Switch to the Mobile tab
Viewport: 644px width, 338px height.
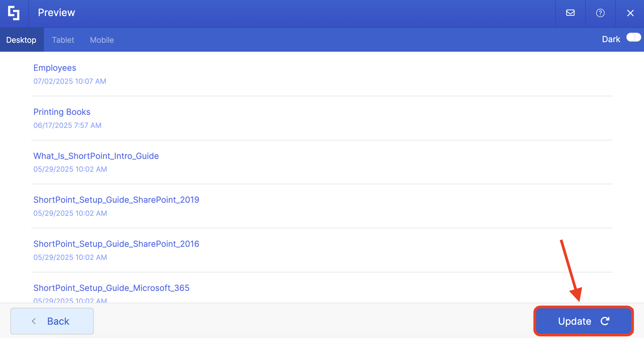[102, 40]
